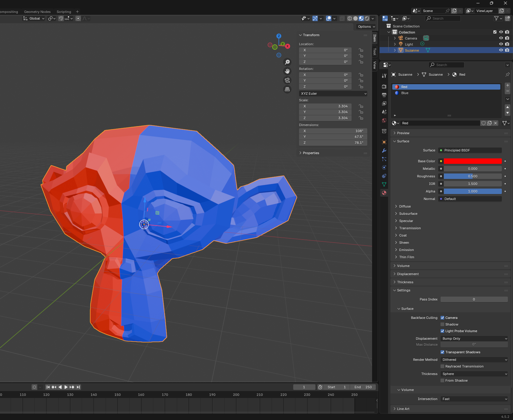Click the pan hand viewport gizmo

point(287,71)
